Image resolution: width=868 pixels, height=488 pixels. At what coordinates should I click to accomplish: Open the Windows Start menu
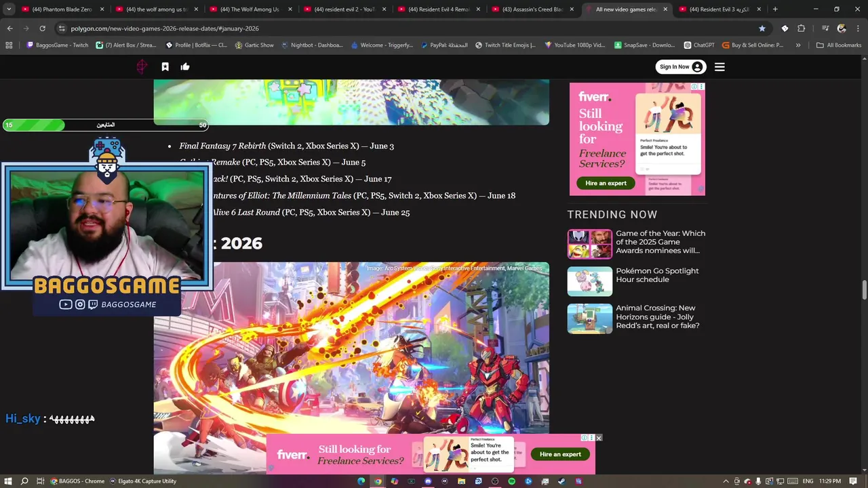coord(8,481)
